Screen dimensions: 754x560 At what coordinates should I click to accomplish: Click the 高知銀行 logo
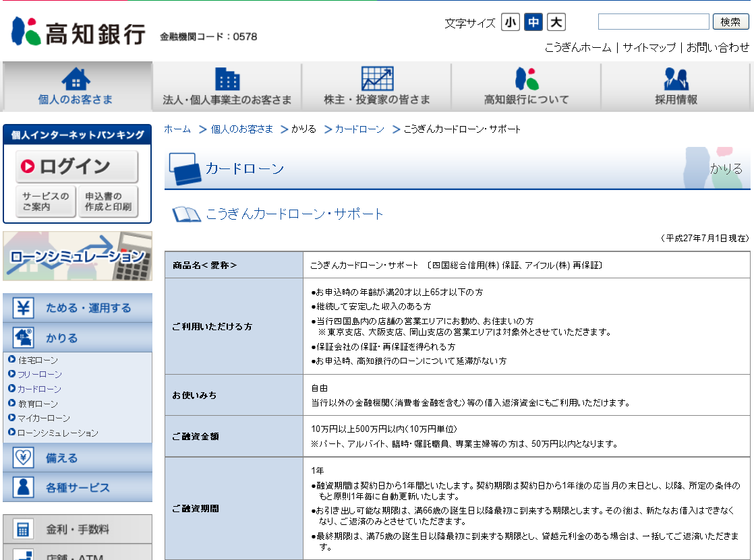point(78,32)
